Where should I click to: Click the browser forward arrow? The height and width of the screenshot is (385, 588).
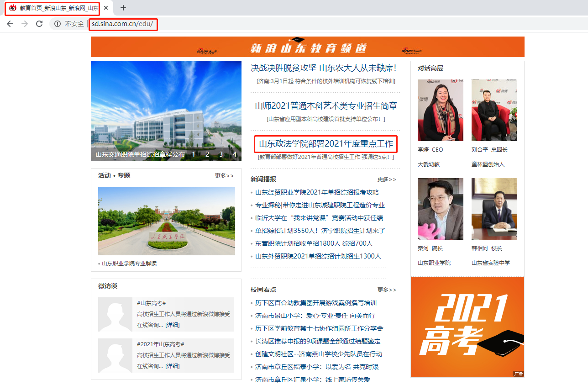tap(25, 24)
